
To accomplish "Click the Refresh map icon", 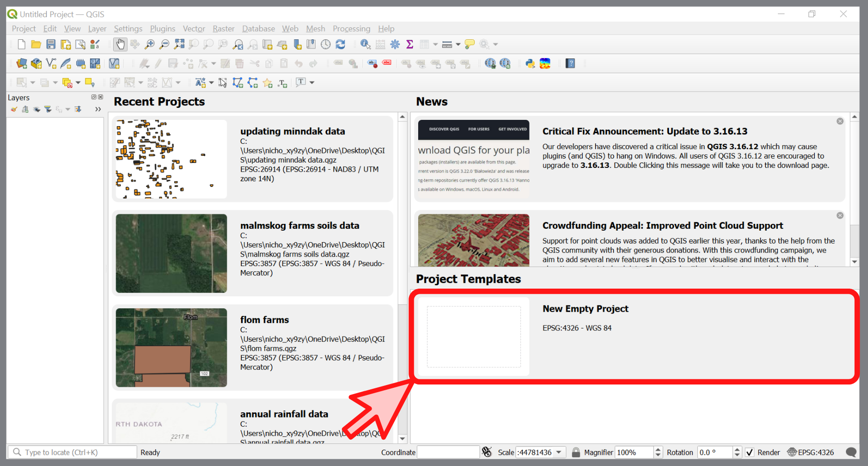I will click(x=340, y=45).
